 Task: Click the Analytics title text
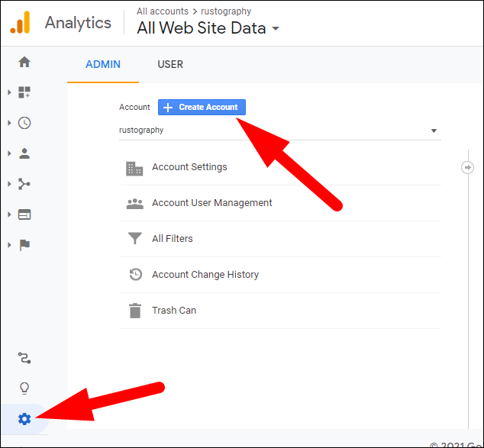tap(78, 23)
